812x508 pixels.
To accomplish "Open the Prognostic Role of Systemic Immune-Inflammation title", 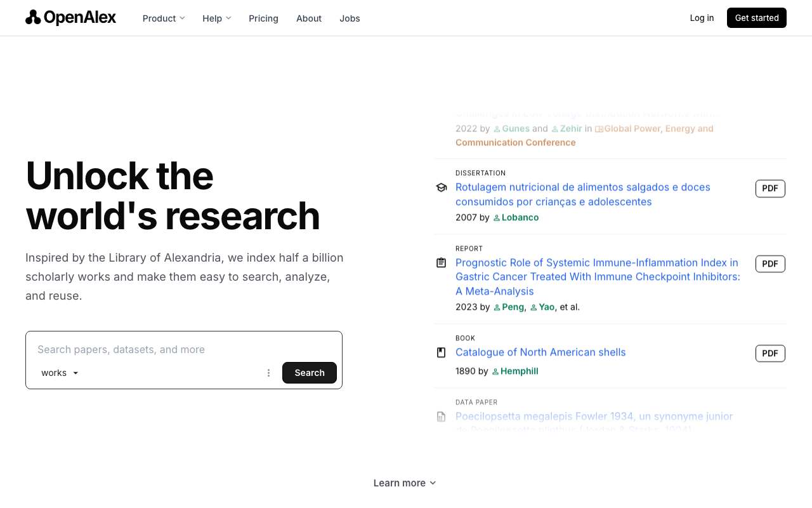I will pos(598,277).
